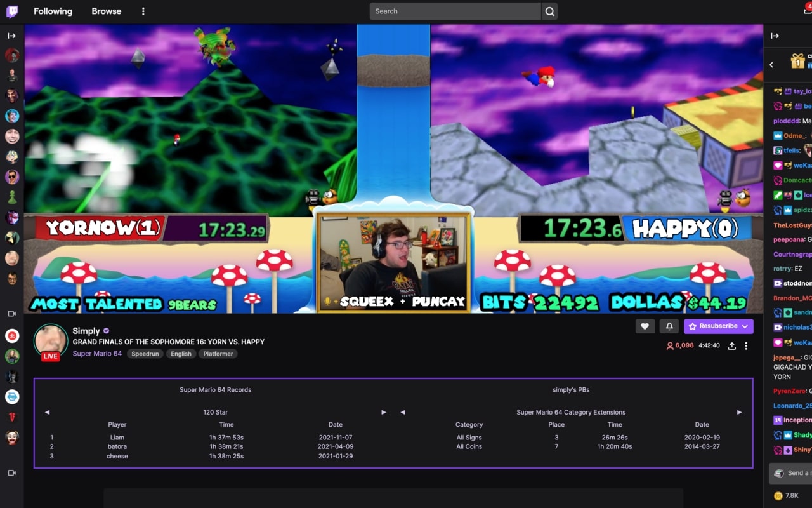
Task: Click the viewer count 6,098
Action: pyautogui.click(x=680, y=345)
